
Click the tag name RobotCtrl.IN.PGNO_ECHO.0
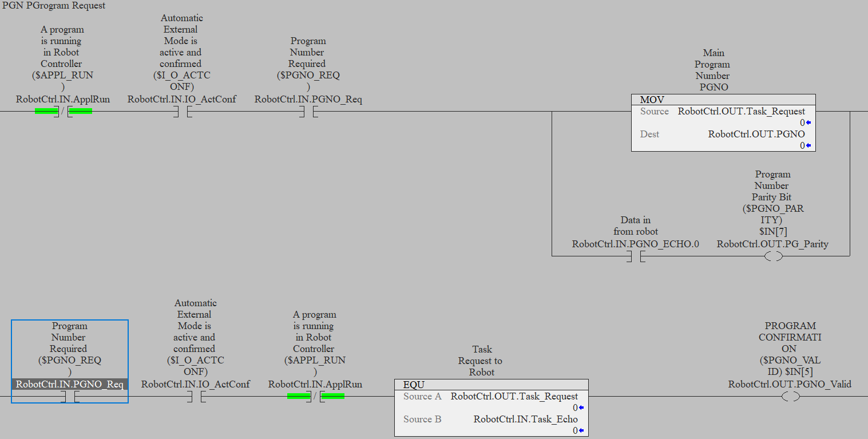636,244
